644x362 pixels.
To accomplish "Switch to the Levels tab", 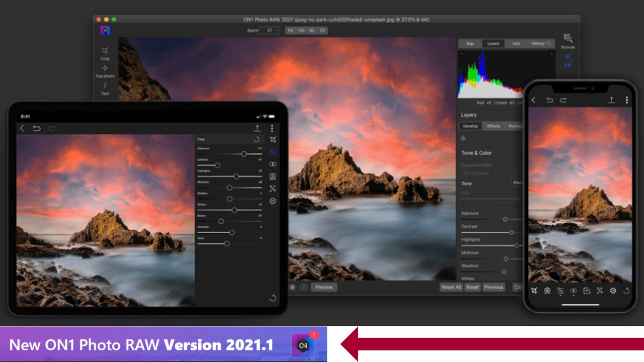I will [x=493, y=44].
